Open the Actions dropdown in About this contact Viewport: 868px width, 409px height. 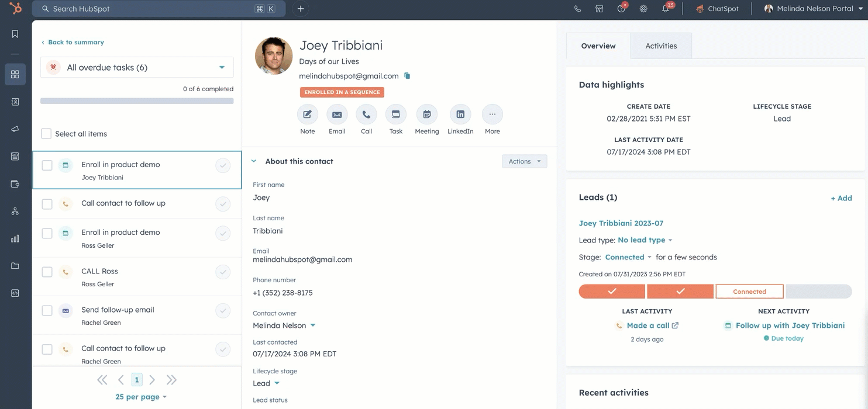click(x=525, y=161)
